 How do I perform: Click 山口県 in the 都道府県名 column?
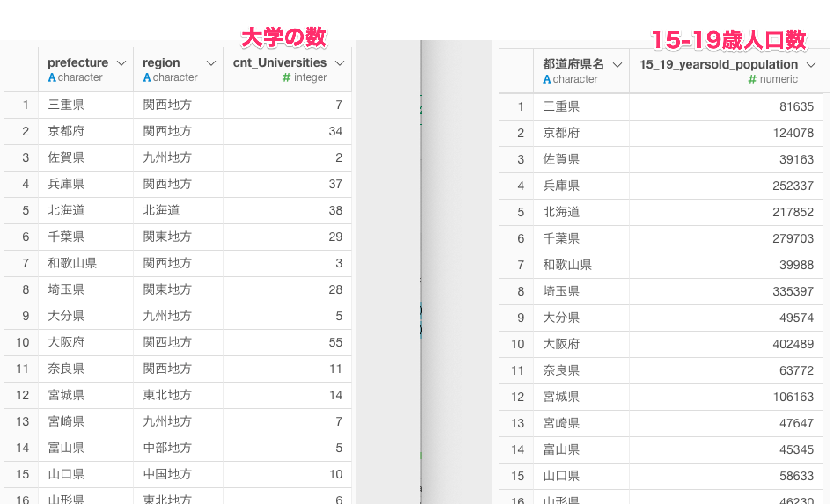click(x=581, y=476)
